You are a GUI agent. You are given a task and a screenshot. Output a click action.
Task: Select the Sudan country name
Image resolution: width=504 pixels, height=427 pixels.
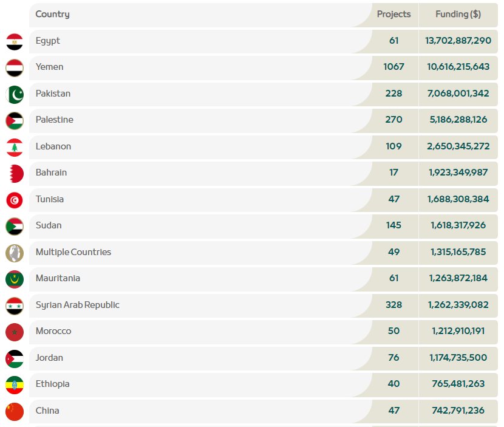49,226
